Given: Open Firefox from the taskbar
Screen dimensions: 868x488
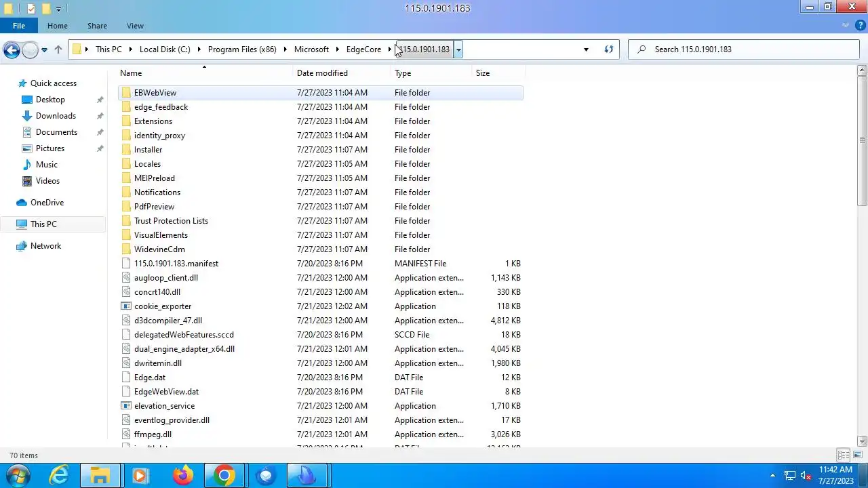Looking at the screenshot, I should [182, 476].
